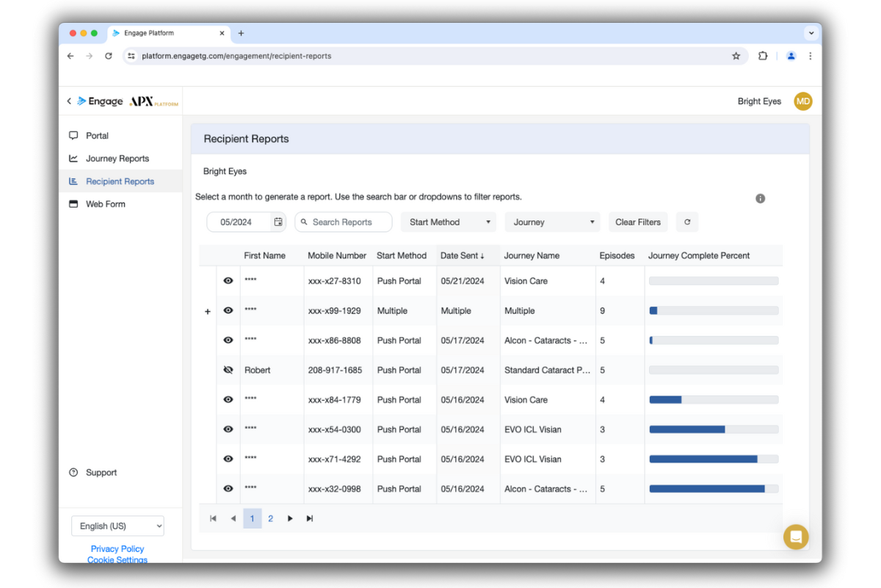Image resolution: width=881 pixels, height=588 pixels.
Task: Click the Support help icon
Action: [x=73, y=473]
